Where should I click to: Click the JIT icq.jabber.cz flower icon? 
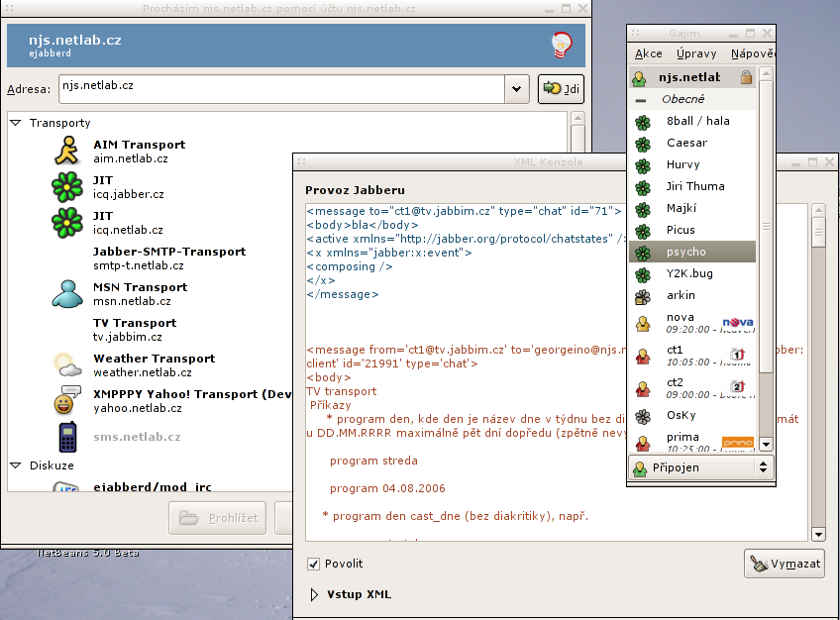pyautogui.click(x=67, y=187)
